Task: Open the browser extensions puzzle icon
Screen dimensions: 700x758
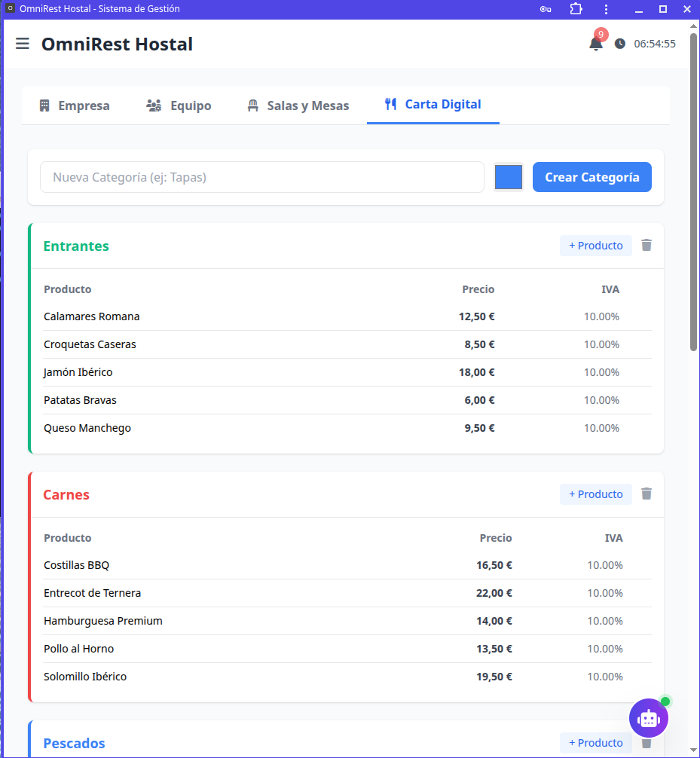Action: 576,9
